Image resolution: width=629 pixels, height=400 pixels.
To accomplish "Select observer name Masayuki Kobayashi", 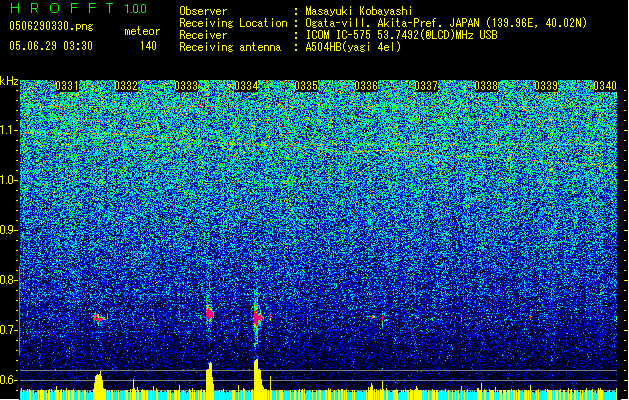I will point(359,11).
